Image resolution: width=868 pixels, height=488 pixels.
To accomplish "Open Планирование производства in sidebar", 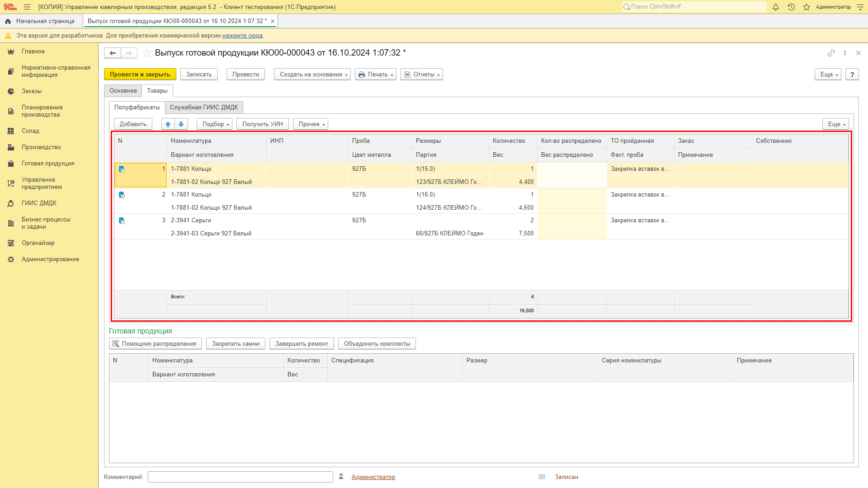I will [42, 111].
